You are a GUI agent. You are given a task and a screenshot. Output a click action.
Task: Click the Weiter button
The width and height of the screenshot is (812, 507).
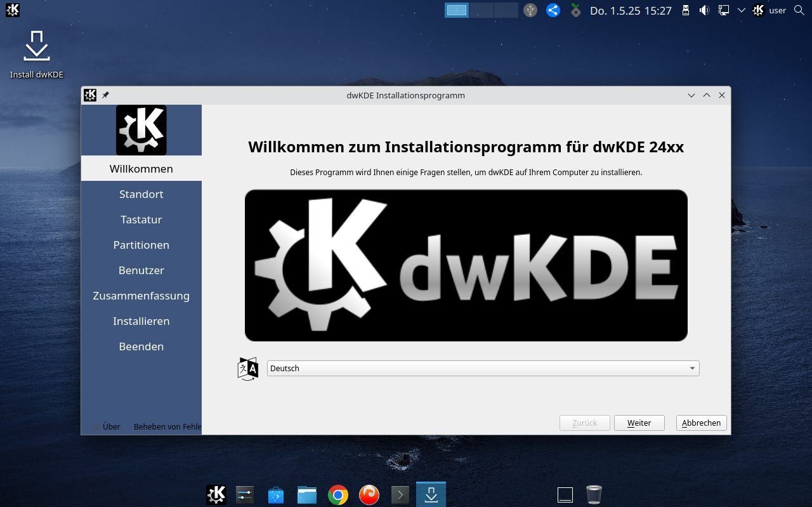(x=639, y=423)
